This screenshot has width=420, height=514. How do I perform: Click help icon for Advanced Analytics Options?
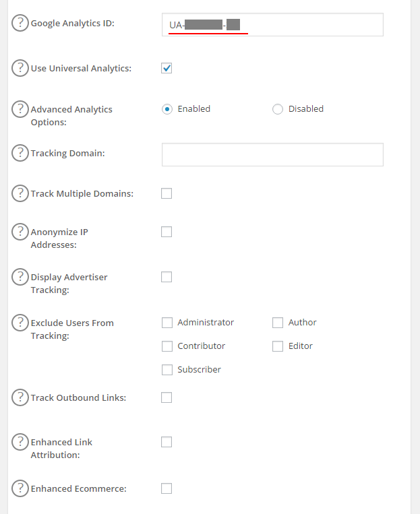pyautogui.click(x=21, y=109)
